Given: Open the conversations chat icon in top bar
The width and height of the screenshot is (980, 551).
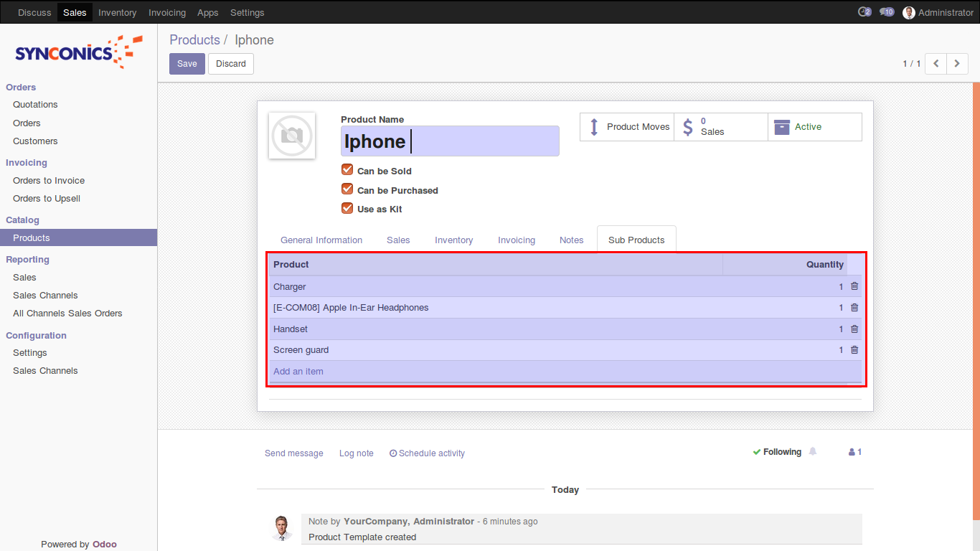Looking at the screenshot, I should pos(887,12).
